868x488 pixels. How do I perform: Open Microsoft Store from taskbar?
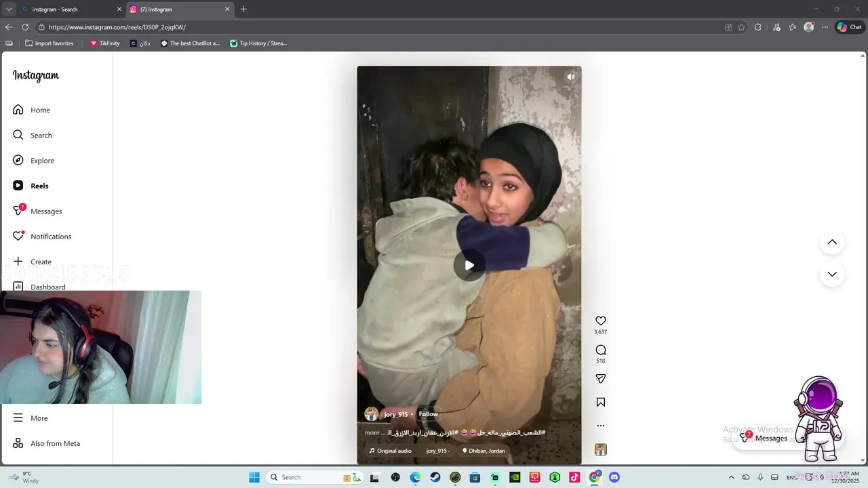pyautogui.click(x=475, y=477)
